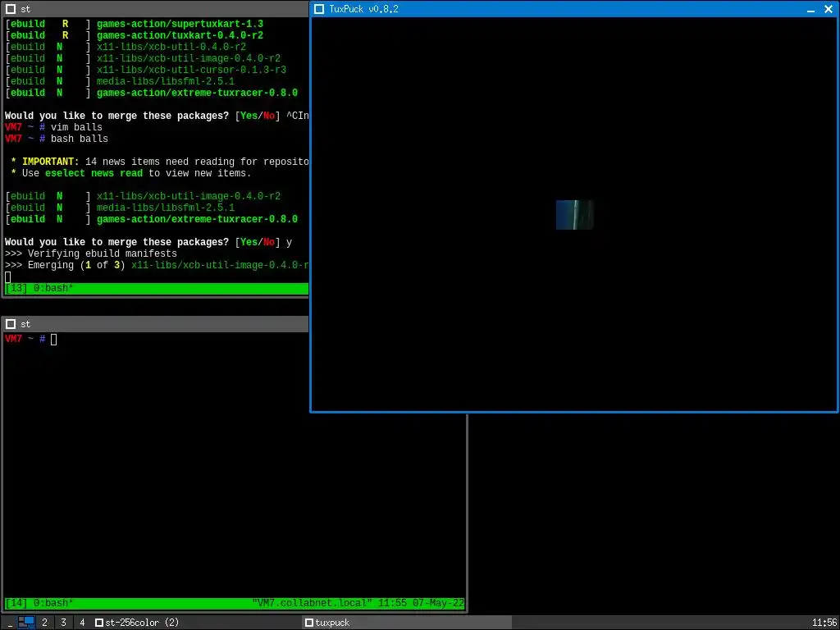The height and width of the screenshot is (630, 840).
Task: Click the '11:55 07-May-22' tmux date
Action: coord(421,603)
